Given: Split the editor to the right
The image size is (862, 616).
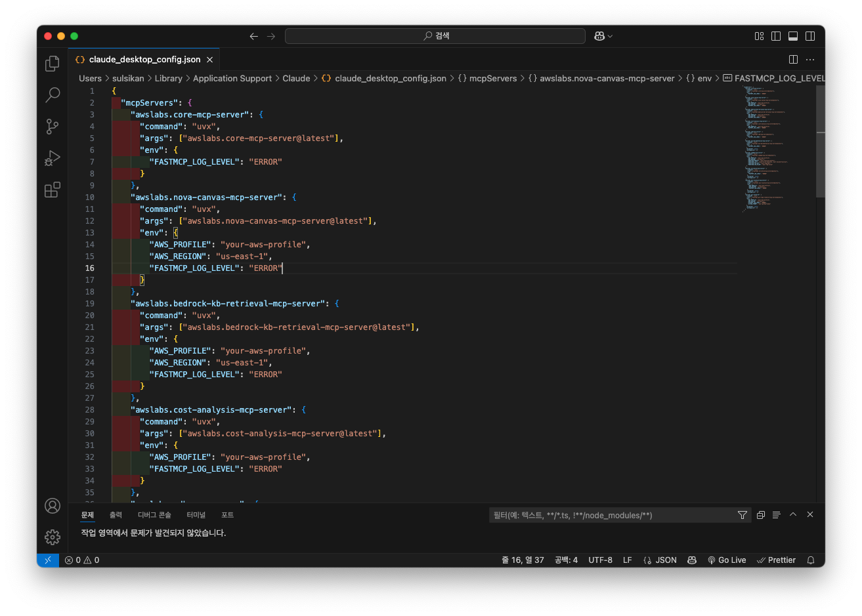Looking at the screenshot, I should pyautogui.click(x=793, y=60).
